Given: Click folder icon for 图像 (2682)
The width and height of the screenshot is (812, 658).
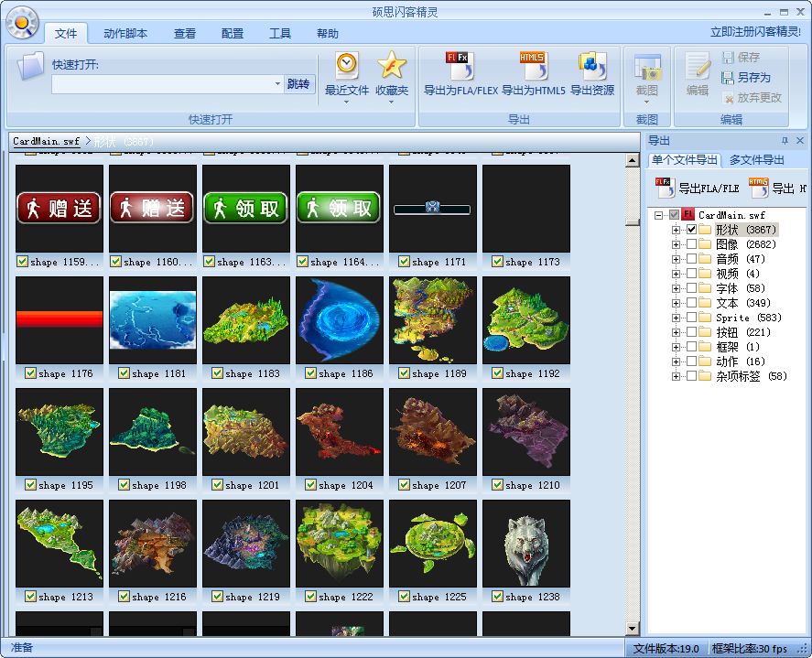Looking at the screenshot, I should tap(704, 243).
